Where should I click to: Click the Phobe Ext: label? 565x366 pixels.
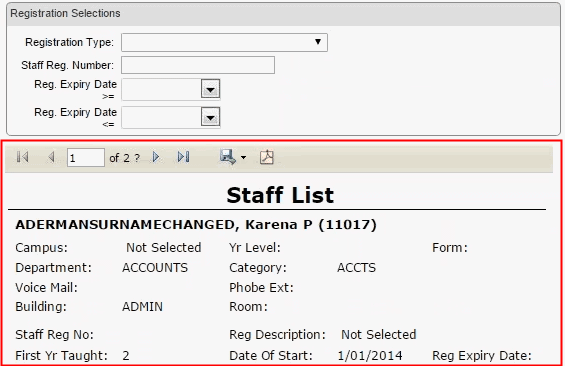click(261, 287)
